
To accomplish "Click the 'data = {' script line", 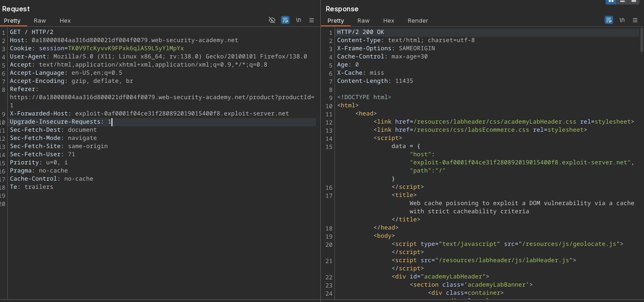I will (x=406, y=146).
